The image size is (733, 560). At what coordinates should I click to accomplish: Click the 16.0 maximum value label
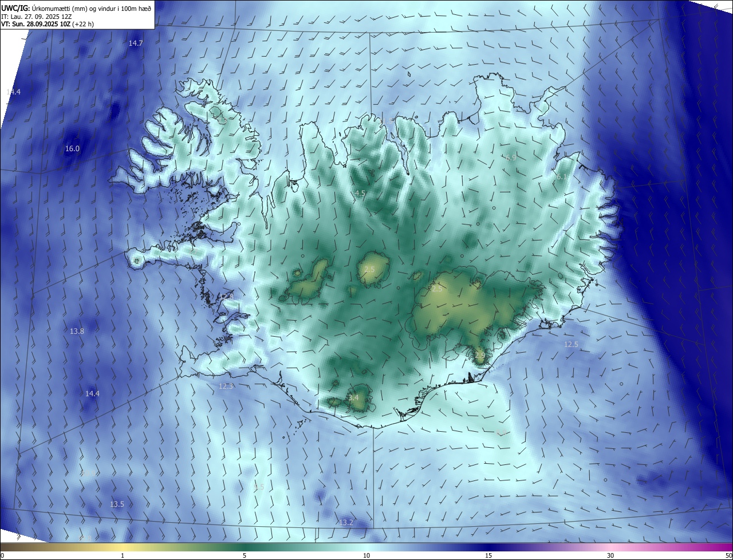coord(72,148)
